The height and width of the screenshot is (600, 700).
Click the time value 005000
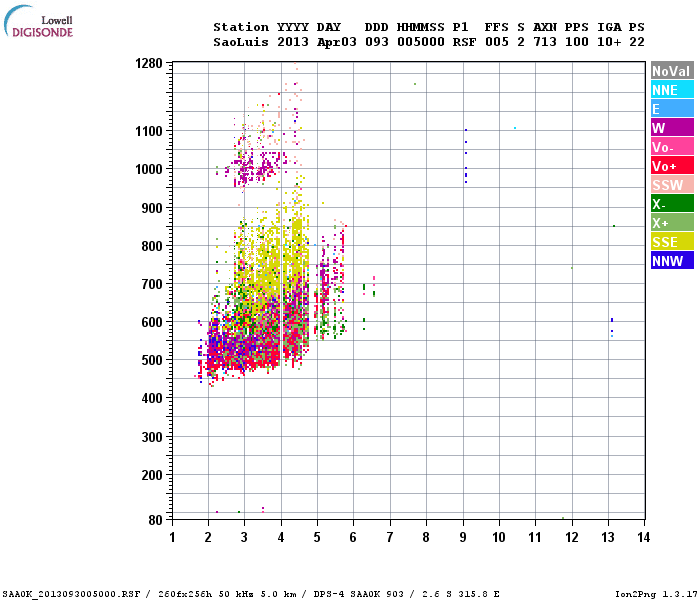point(421,42)
